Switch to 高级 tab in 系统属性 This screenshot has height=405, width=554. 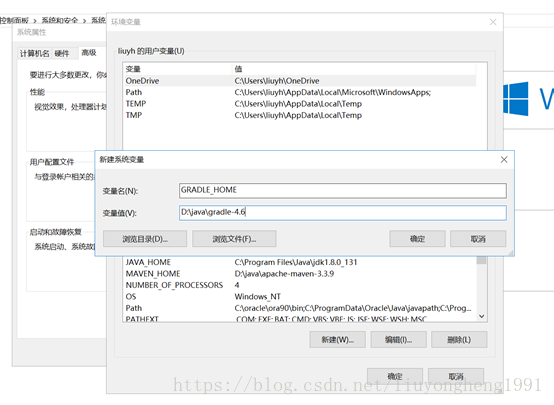pyautogui.click(x=89, y=53)
